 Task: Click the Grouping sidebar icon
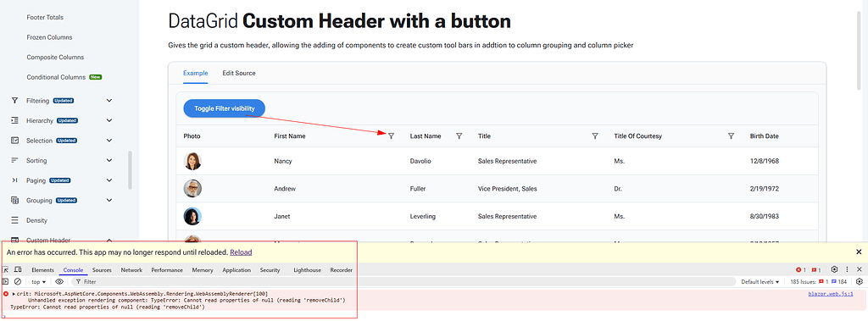pyautogui.click(x=15, y=201)
